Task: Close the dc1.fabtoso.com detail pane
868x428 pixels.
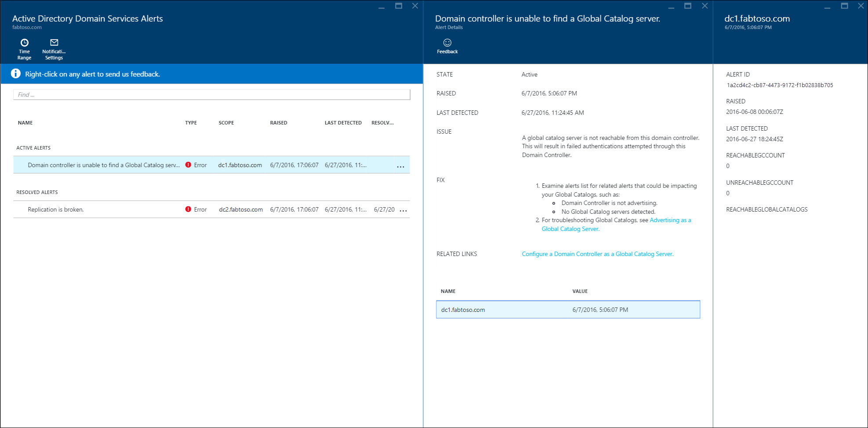Action: (861, 6)
